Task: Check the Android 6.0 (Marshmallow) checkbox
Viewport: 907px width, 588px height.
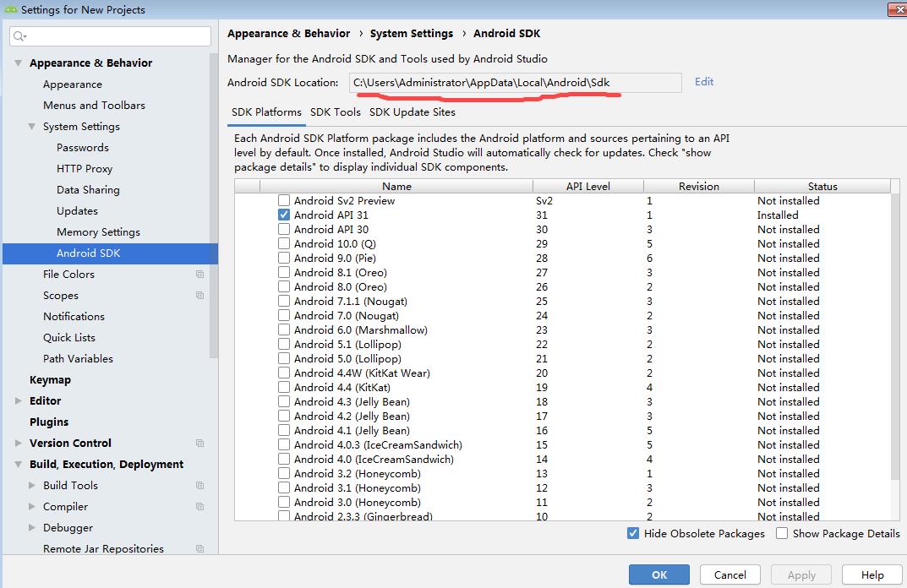Action: [x=283, y=329]
